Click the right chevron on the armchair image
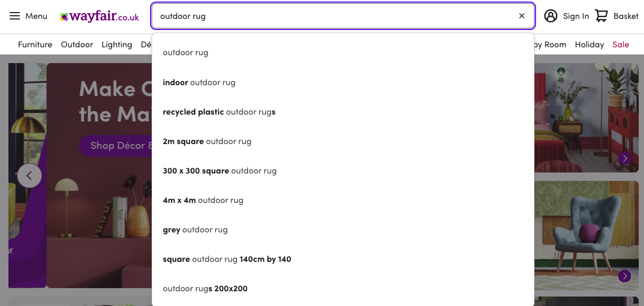Screen dimensions: 644x306 point(625,276)
